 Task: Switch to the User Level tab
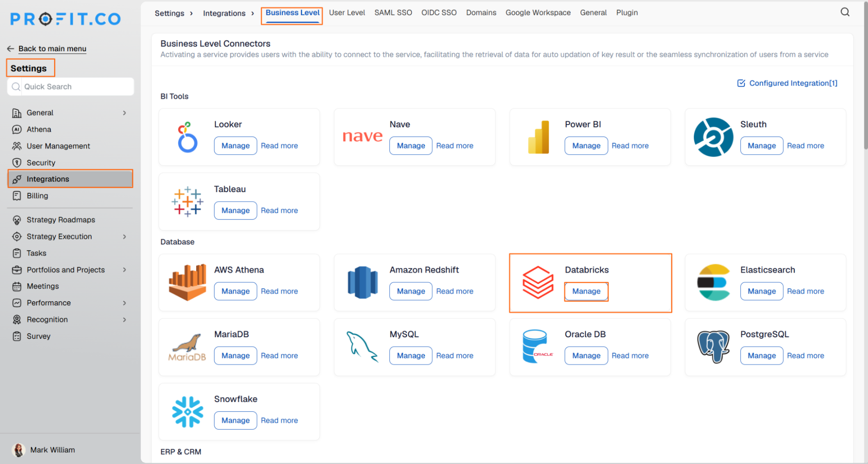(347, 13)
